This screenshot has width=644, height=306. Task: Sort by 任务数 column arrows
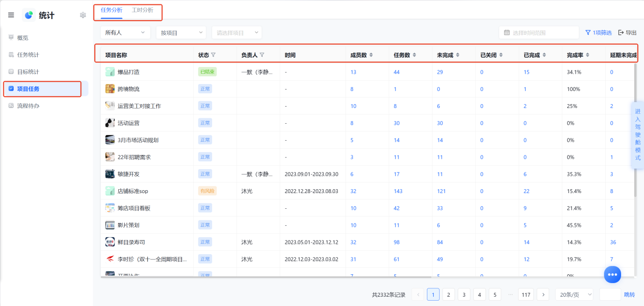pos(414,55)
